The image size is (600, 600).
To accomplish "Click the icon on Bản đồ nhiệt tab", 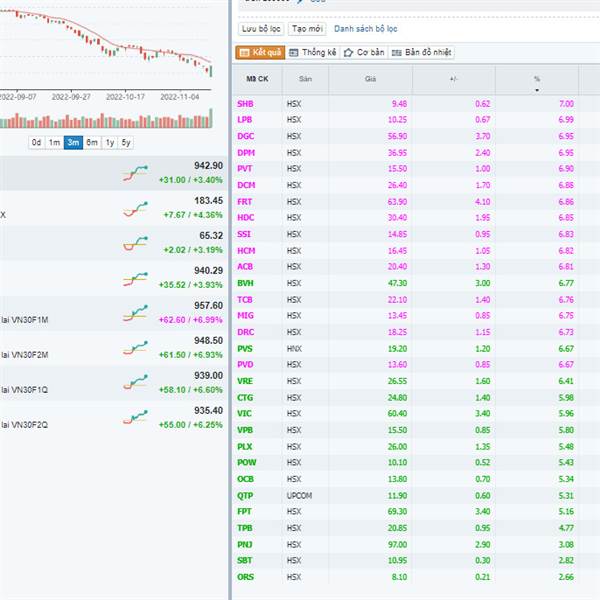I will point(396,53).
